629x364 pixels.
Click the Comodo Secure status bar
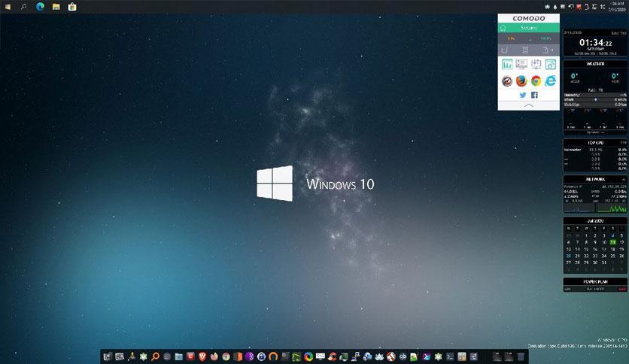(x=529, y=28)
